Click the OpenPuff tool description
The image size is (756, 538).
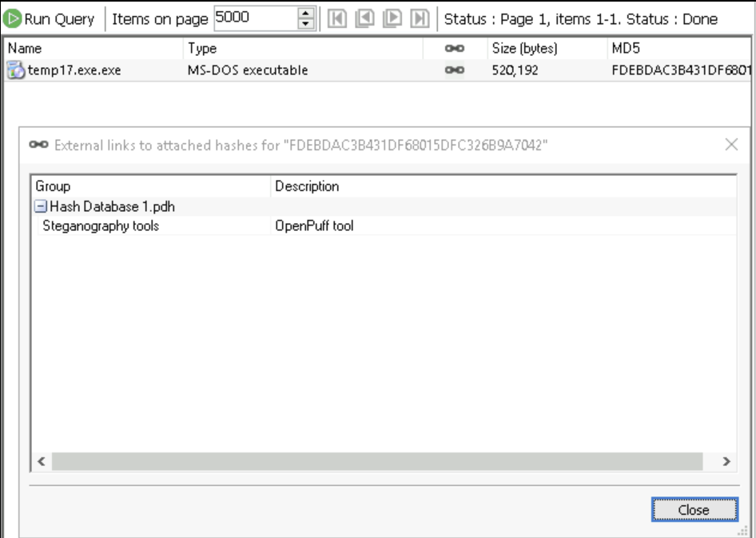tap(314, 226)
